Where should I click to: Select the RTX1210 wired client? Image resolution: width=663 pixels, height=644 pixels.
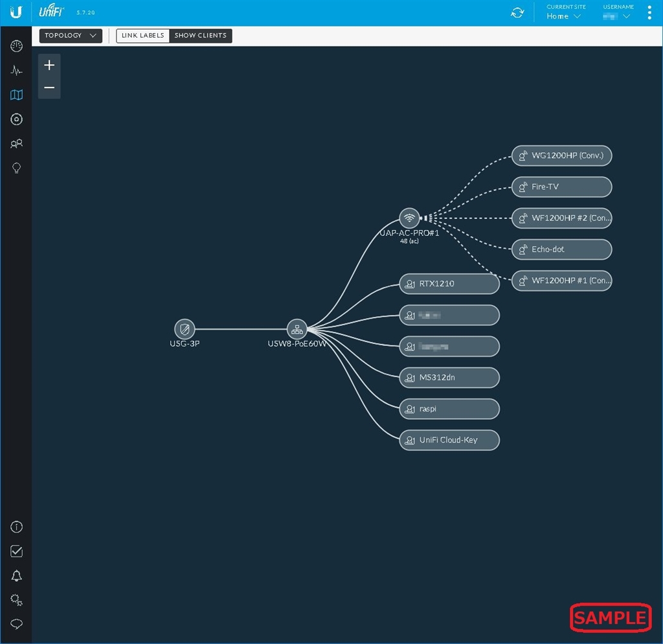[x=449, y=284]
